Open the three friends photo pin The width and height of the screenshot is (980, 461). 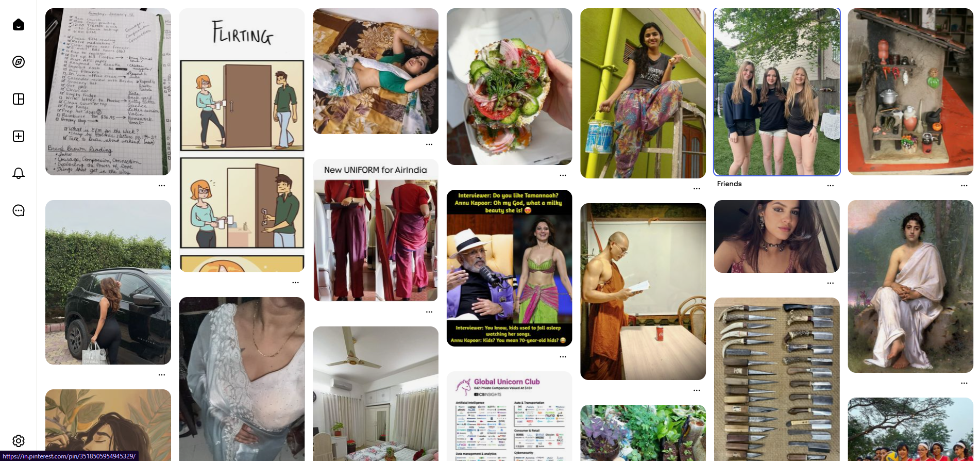coord(776,92)
